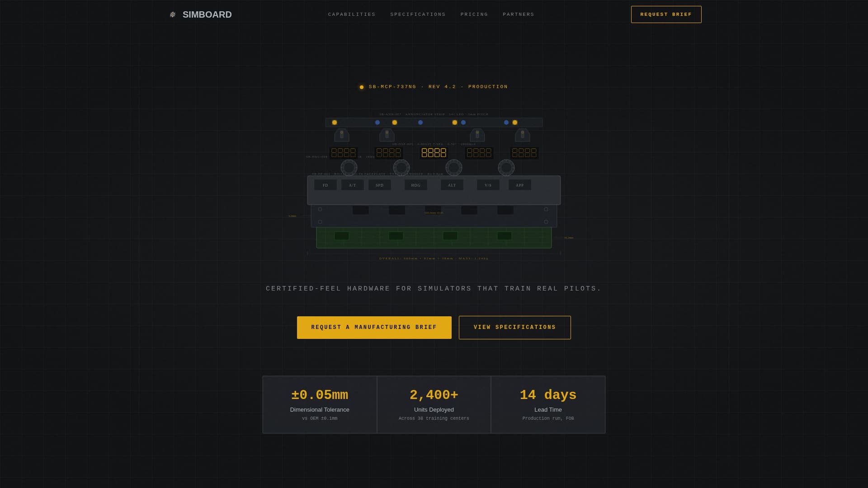Open the Capabilities nav item
Screen dimensions: 868x488
(352, 14)
